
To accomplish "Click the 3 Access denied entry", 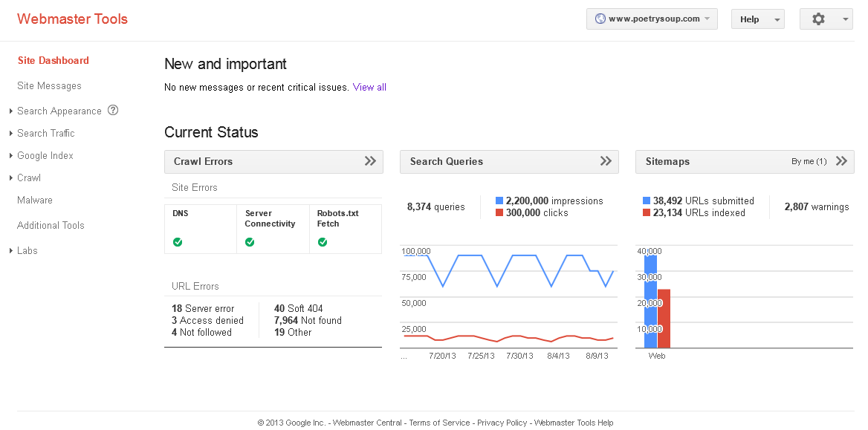I will pyautogui.click(x=207, y=320).
